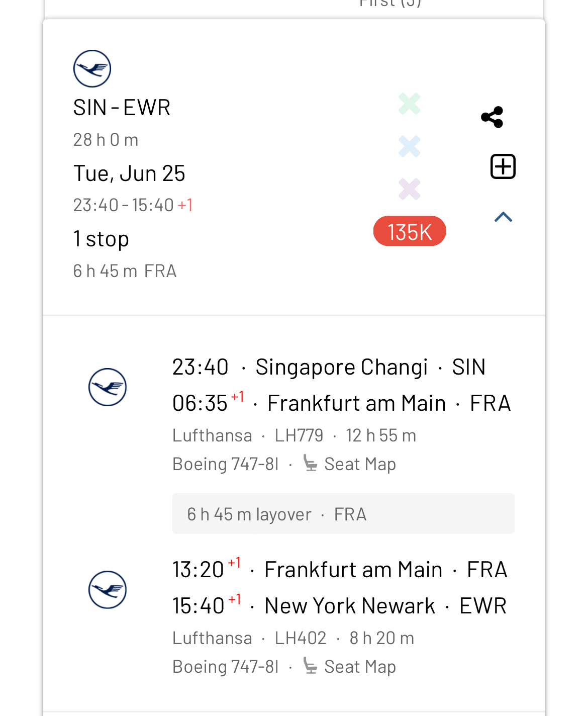Click flight number LH402

tap(301, 638)
